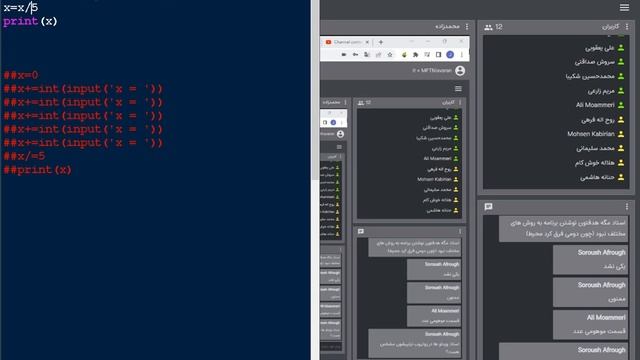Click the participants count icon showing 12
Screen dimensions: 640x360
[488, 27]
